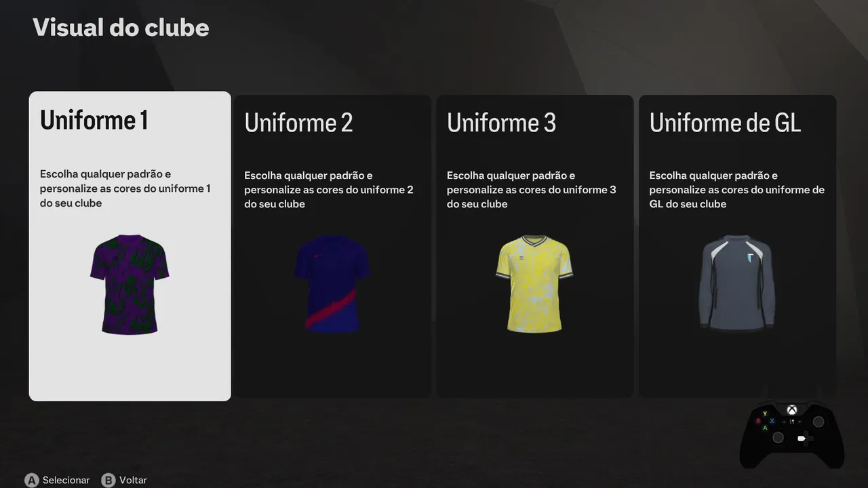
Task: Click the highlighted D-pad left arrow
Action: 802,439
